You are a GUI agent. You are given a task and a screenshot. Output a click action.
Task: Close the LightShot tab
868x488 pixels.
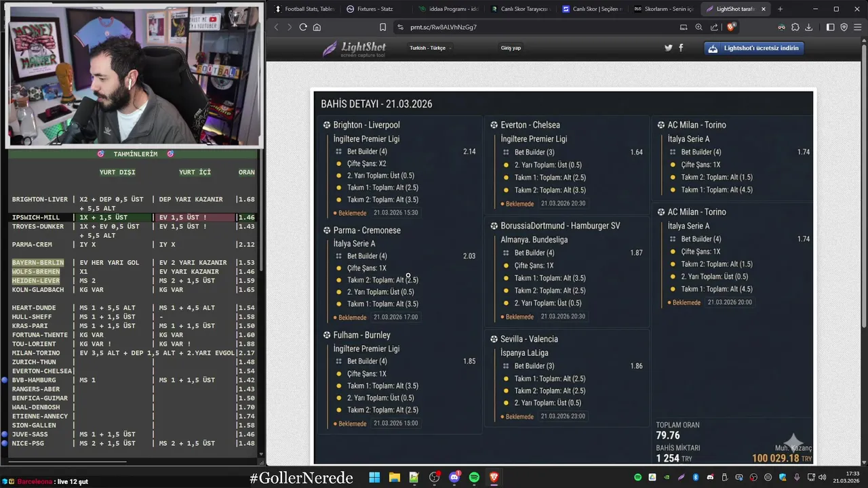click(764, 9)
